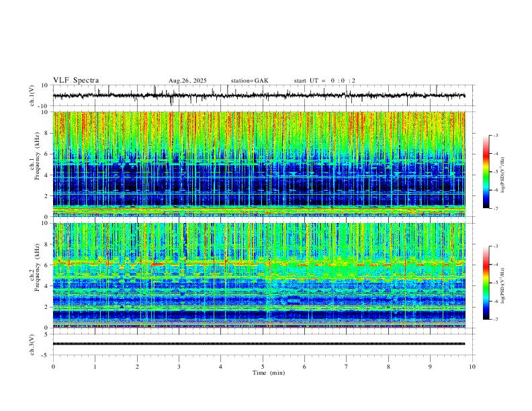Click the time axis tick label "4"
Image resolution: width=532 pixels, height=411 pixels.
pyautogui.click(x=220, y=367)
